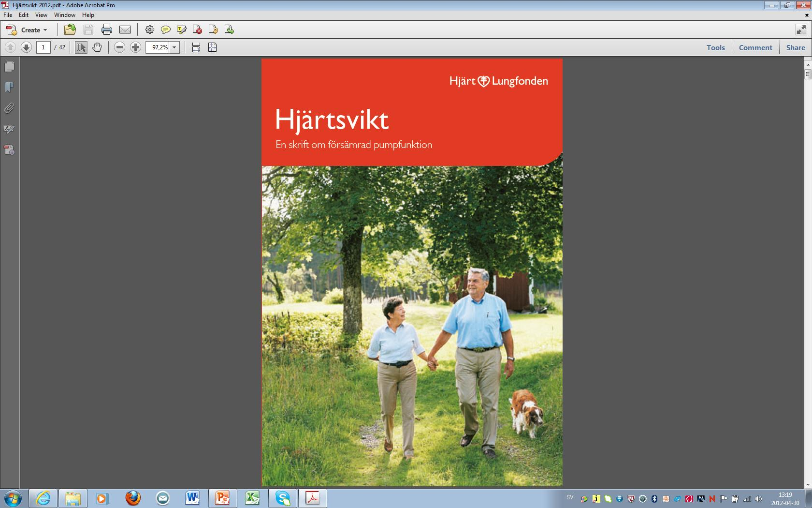812x508 pixels.
Task: Click the Adobe Acrobat taskbar button
Action: (313, 498)
